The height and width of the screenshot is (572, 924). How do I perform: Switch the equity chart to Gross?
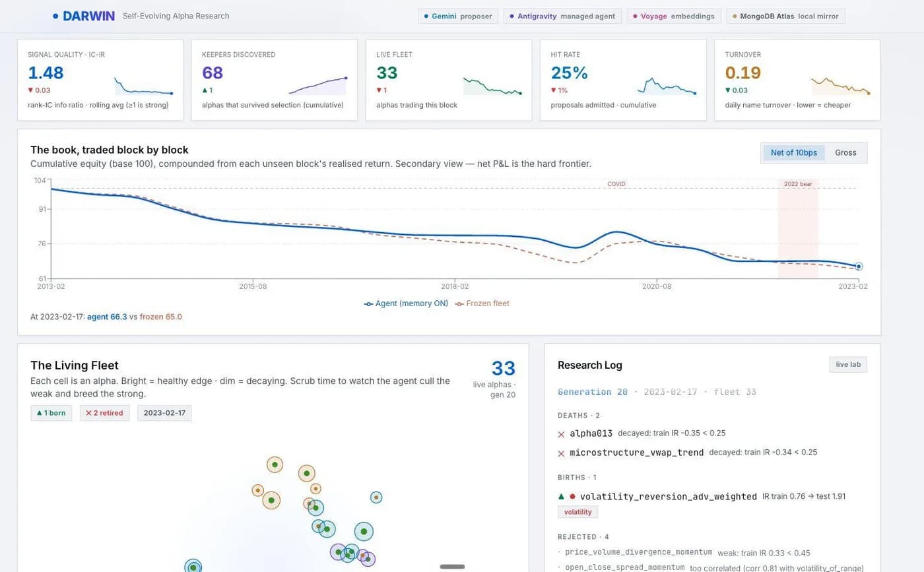[845, 152]
